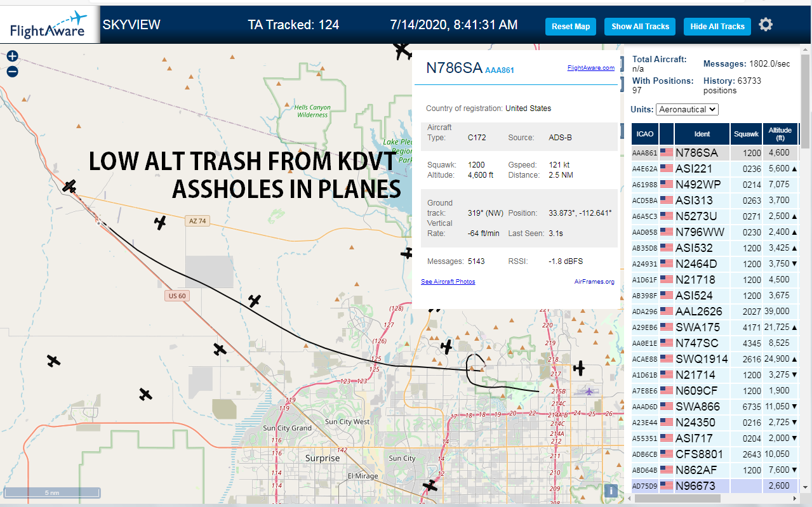The height and width of the screenshot is (507, 812).
Task: Click the map info button
Action: [x=611, y=491]
